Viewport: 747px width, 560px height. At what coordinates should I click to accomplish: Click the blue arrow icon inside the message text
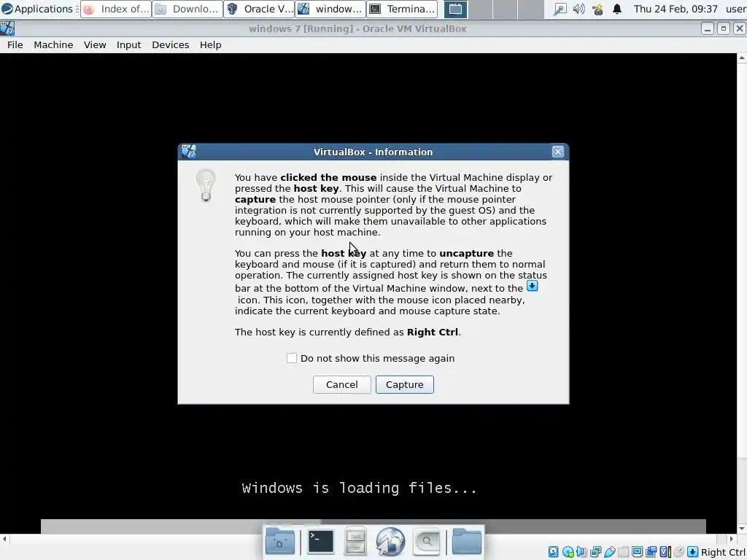pos(532,286)
